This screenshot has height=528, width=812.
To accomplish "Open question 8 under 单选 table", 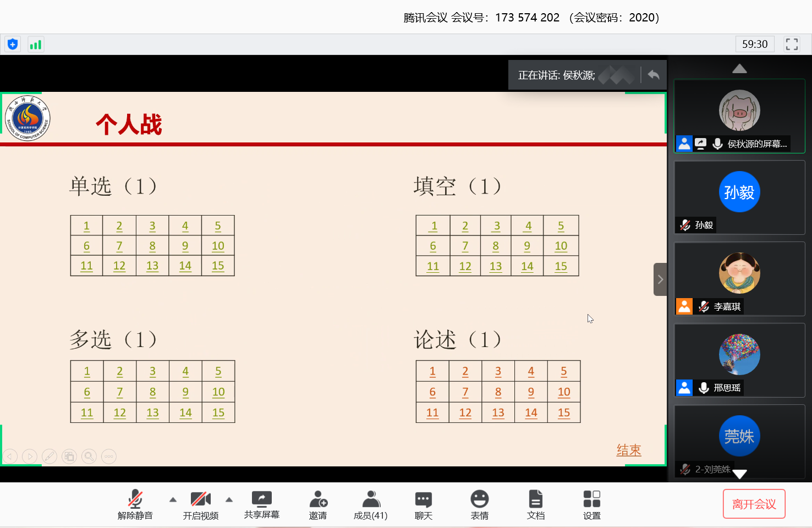I will pos(152,246).
